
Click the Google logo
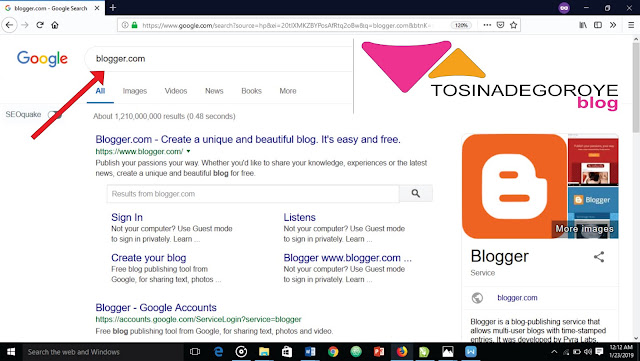[x=42, y=59]
